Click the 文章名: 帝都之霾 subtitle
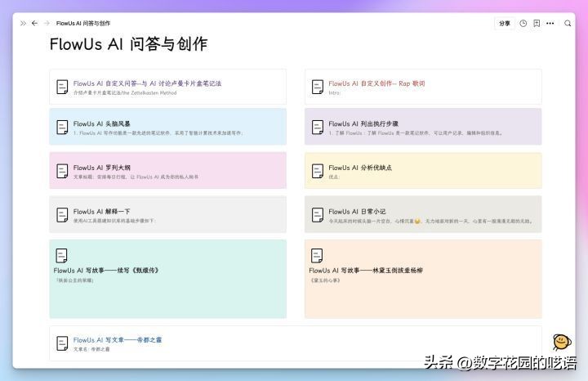This screenshot has width=588, height=381. [x=91, y=349]
